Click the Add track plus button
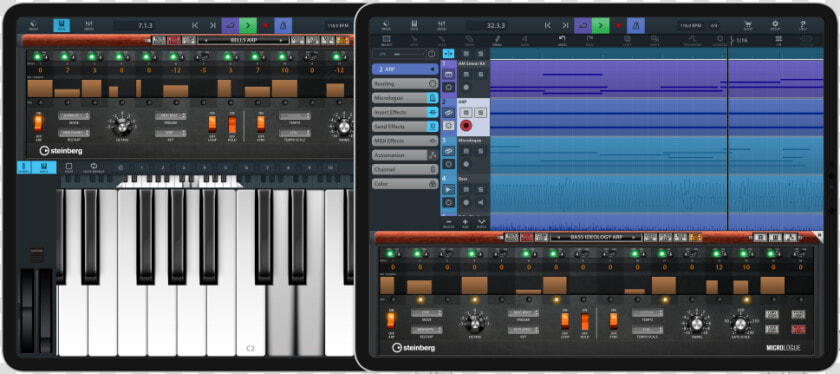 (464, 222)
